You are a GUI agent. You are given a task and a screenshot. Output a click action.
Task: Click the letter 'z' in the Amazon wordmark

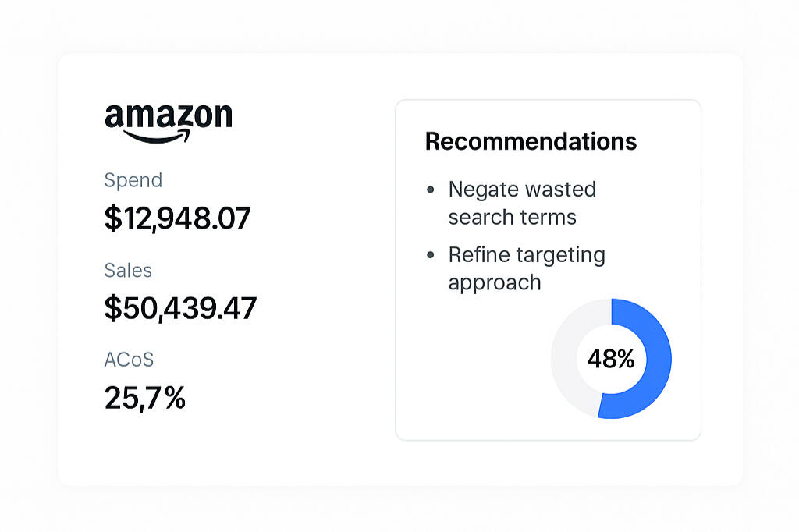pos(180,117)
